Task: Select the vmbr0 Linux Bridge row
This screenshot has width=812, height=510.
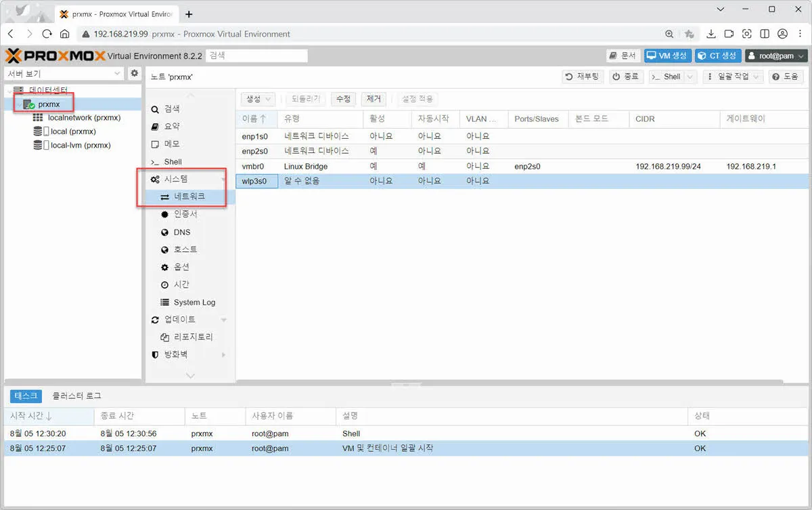Action: click(x=524, y=166)
